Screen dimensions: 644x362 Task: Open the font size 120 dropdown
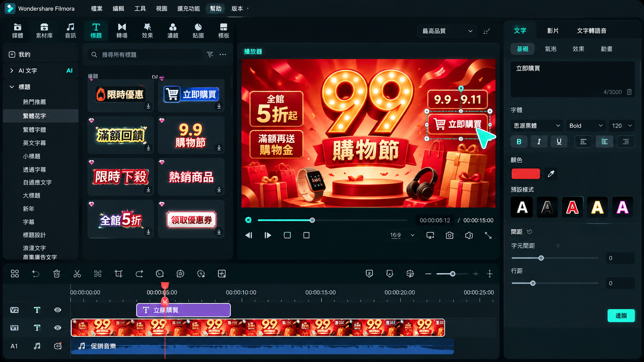[621, 125]
